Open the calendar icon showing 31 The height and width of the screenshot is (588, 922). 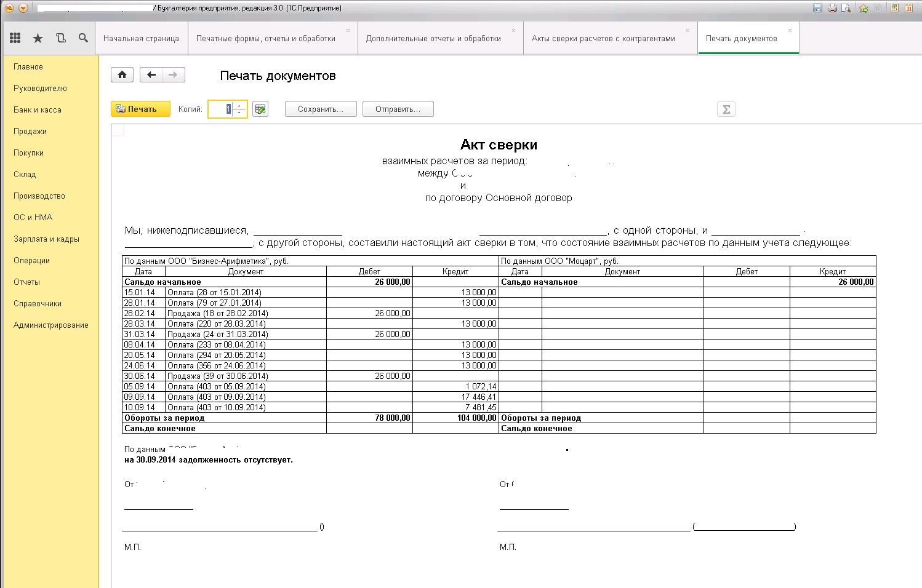(908, 8)
